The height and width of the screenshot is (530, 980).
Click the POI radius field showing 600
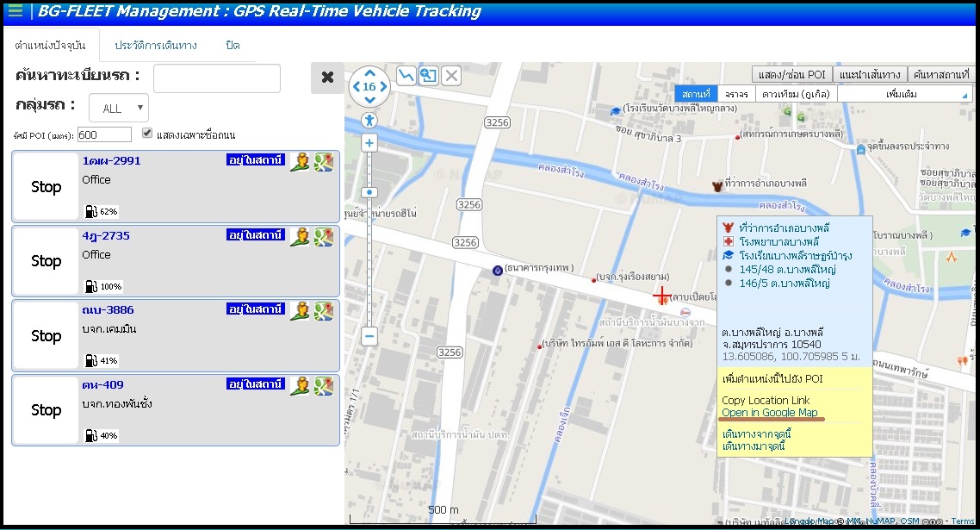pyautogui.click(x=104, y=134)
